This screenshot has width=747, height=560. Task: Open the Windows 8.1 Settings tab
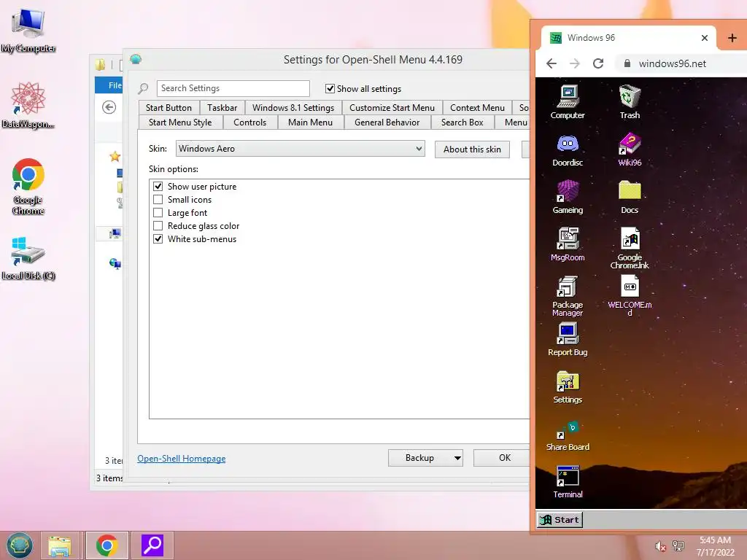293,108
